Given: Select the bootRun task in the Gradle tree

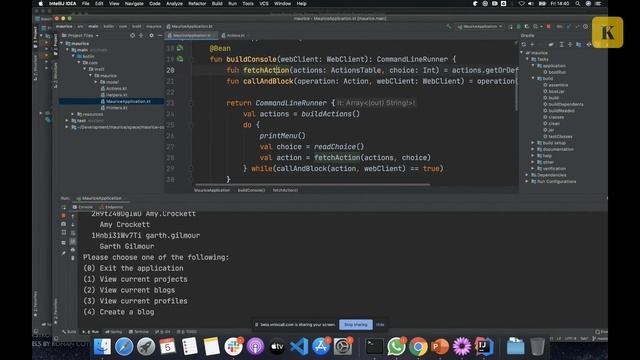Looking at the screenshot, I should (558, 72).
